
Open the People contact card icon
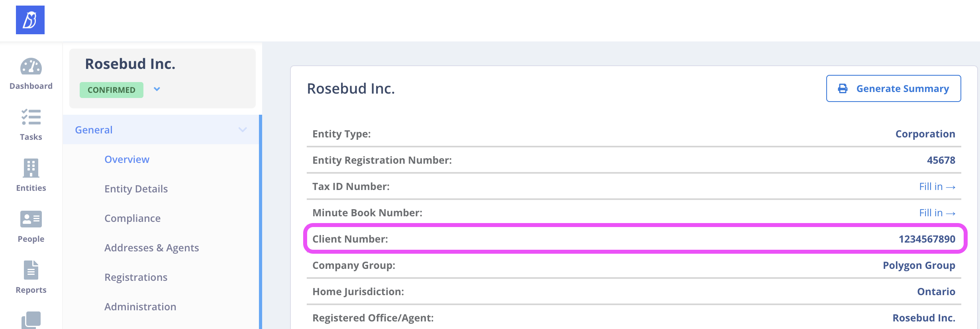pyautogui.click(x=31, y=219)
